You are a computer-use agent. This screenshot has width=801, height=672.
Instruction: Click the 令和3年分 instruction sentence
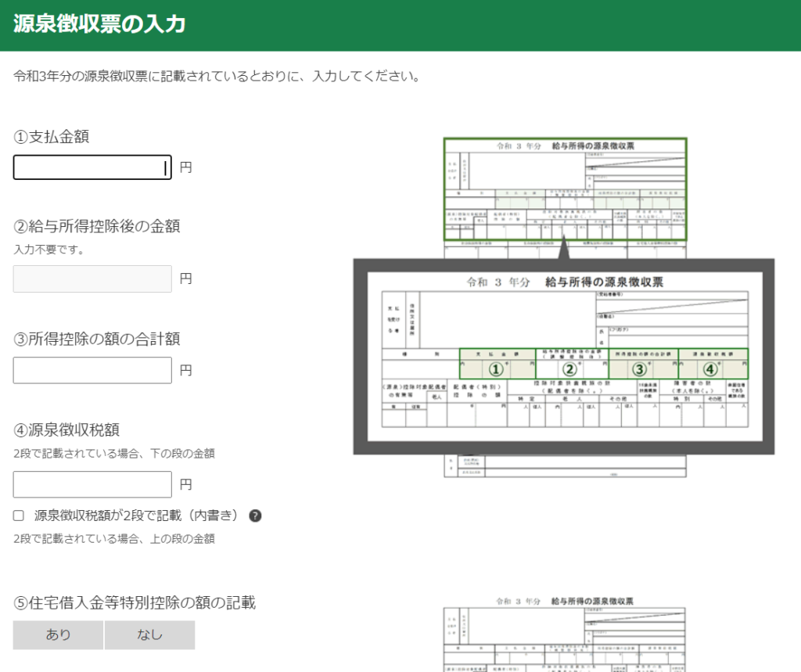[217, 76]
